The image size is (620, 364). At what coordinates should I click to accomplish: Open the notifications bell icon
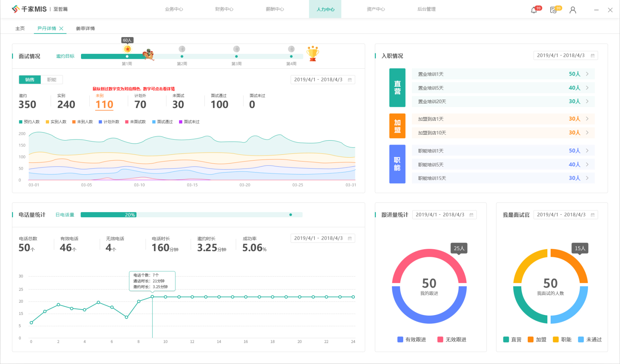click(x=534, y=10)
